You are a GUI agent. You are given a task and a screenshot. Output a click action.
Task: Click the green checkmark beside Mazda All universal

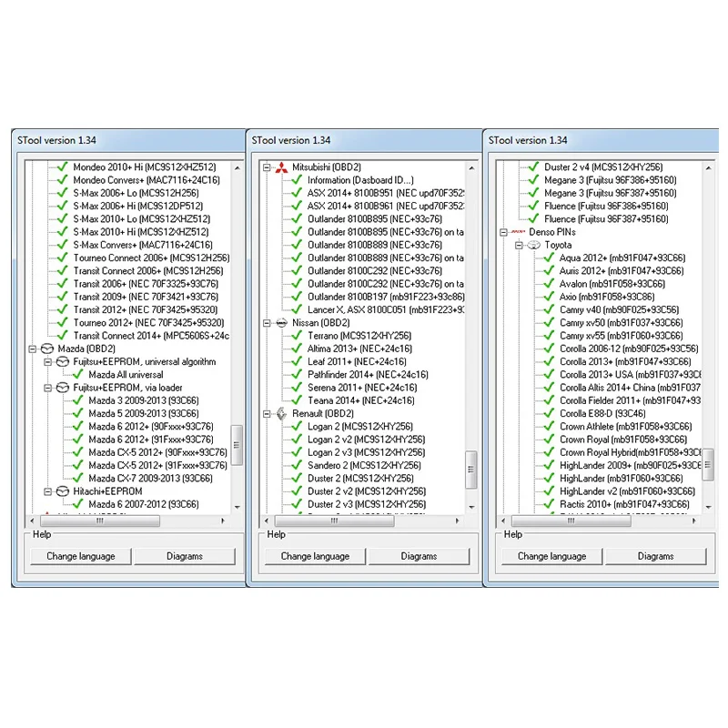tap(78, 374)
